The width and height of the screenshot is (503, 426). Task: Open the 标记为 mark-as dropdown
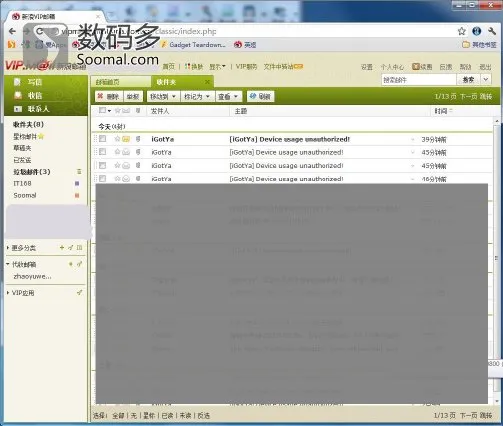(x=198, y=96)
